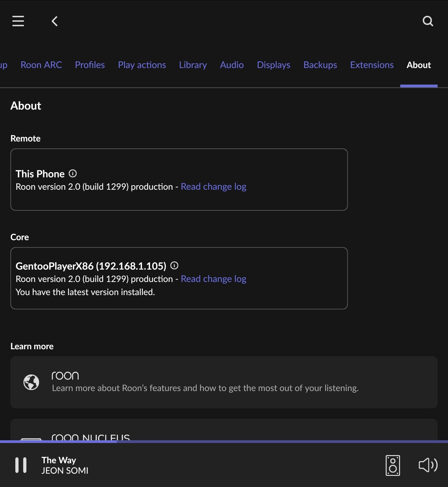Click the globe icon beside roon

(x=31, y=382)
